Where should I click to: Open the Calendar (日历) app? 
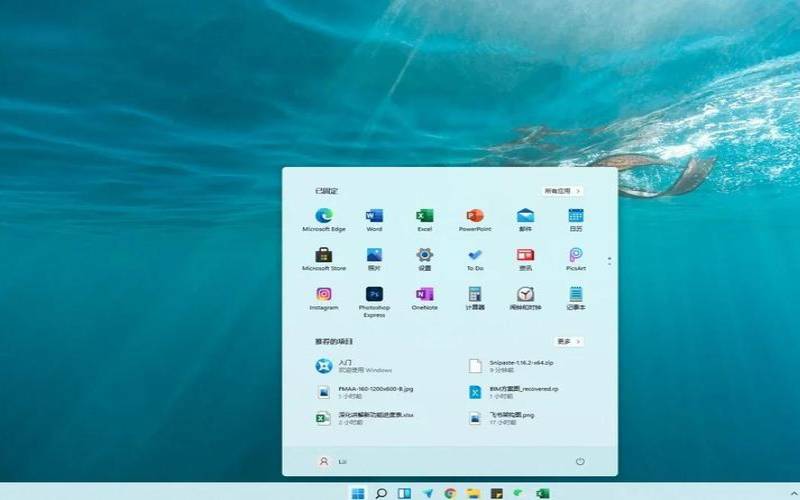click(x=576, y=220)
